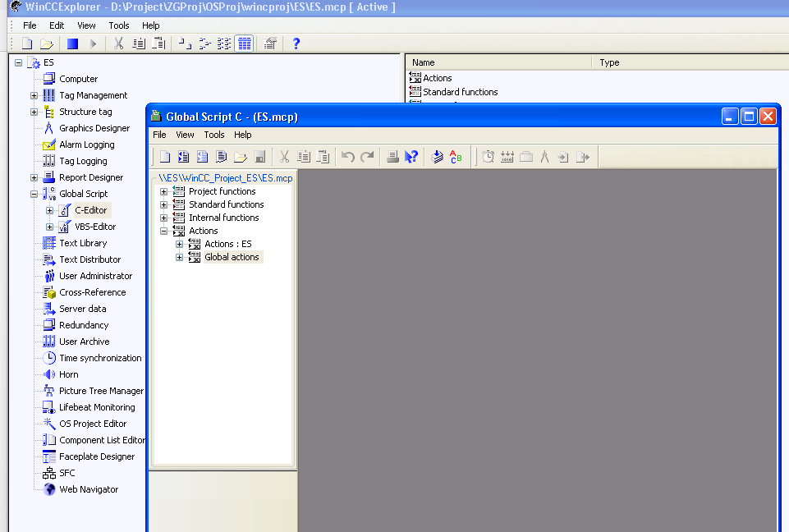The height and width of the screenshot is (532, 789).
Task: Expand Tag Management node
Action: (x=34, y=95)
